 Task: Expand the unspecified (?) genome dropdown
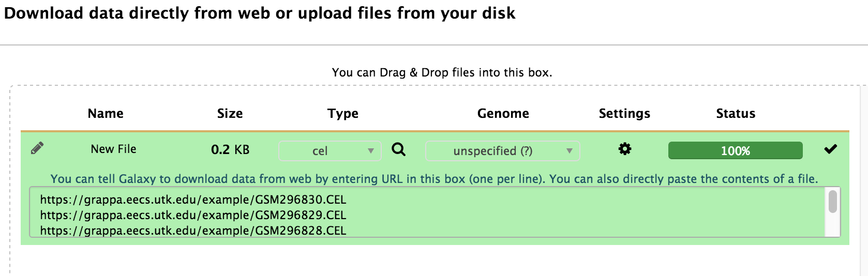coord(503,151)
